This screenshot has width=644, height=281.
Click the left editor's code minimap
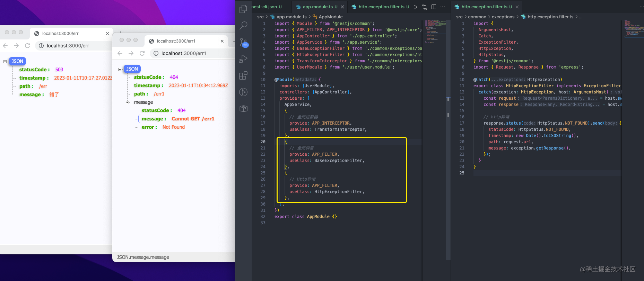(436, 31)
